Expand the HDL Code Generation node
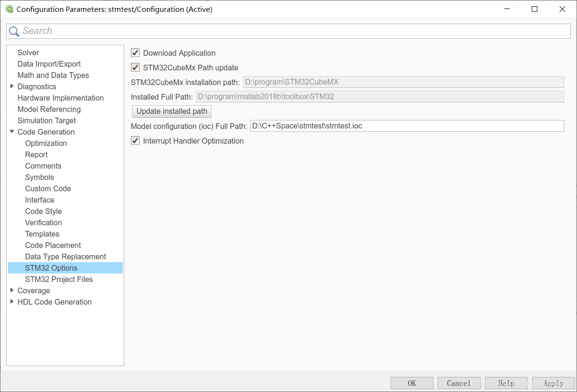Screen dimensions: 577x392 click(x=12, y=301)
